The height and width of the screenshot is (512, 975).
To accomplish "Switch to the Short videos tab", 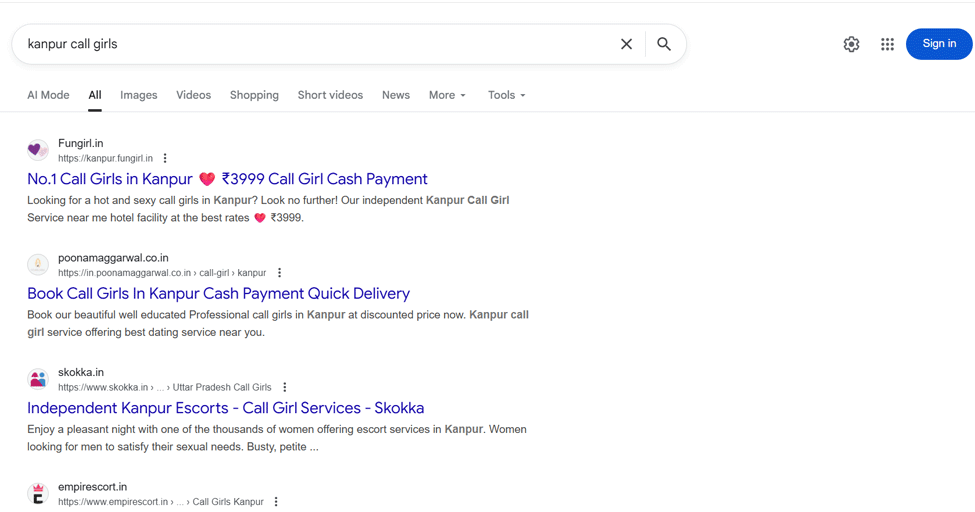I will 330,95.
